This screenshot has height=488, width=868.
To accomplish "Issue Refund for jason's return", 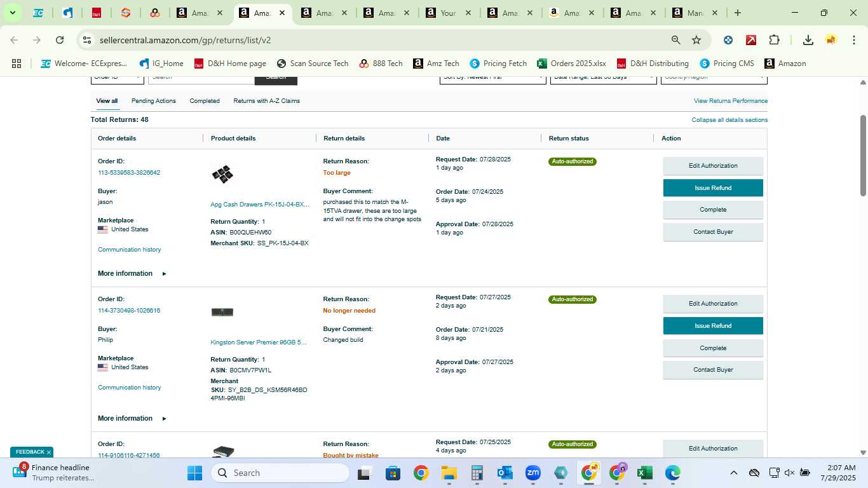I will coord(713,188).
